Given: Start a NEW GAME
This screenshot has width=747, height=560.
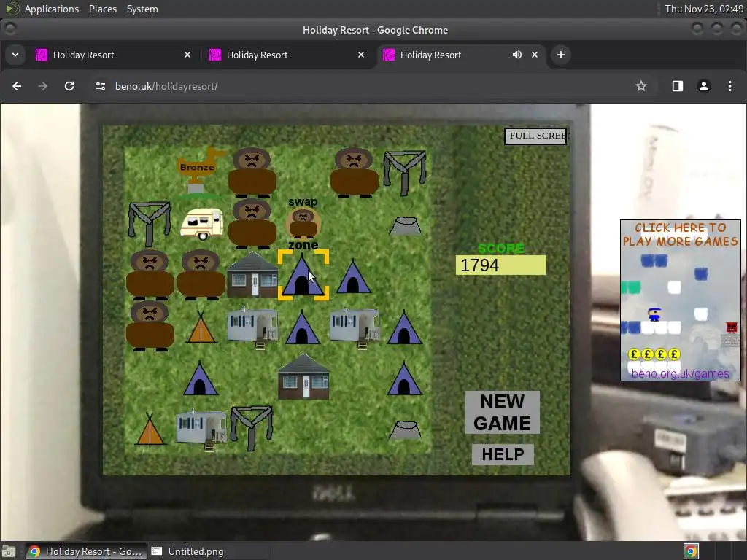Looking at the screenshot, I should pos(502,413).
